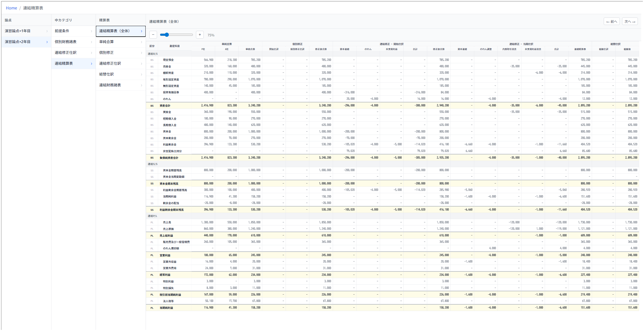Click the zoom in plus button
The height and width of the screenshot is (331, 644).
coord(200,35)
